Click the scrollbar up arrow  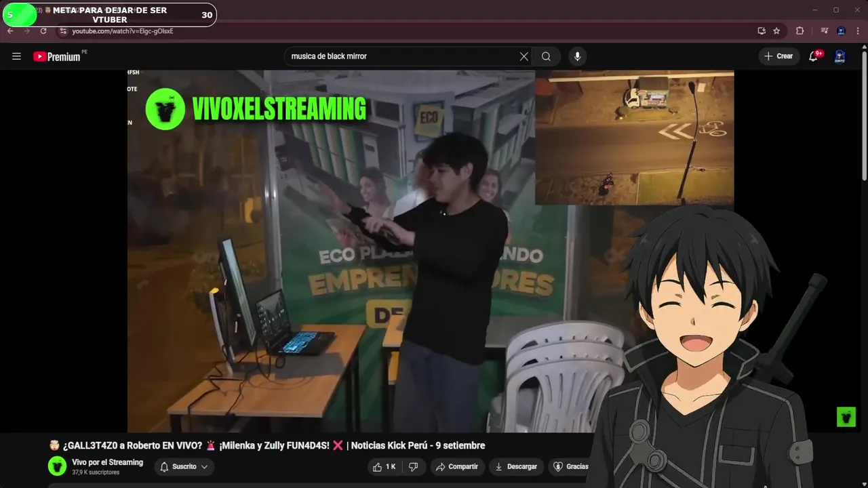[864, 47]
